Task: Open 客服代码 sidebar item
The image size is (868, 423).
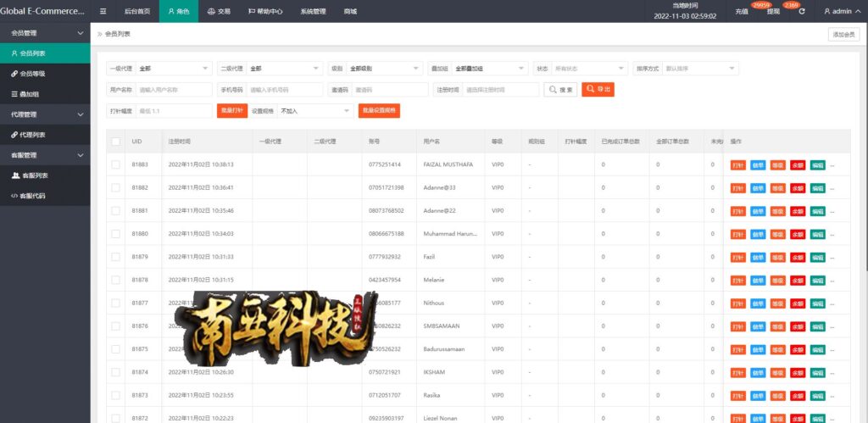Action: tap(45, 196)
